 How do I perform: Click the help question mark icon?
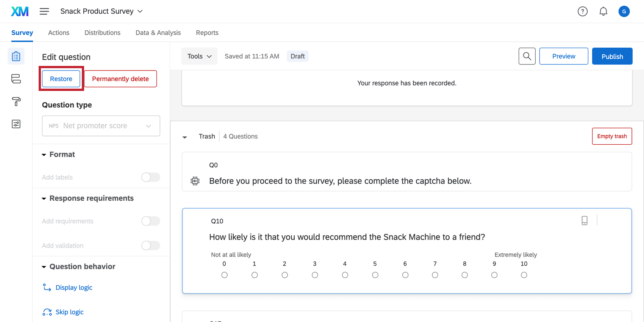tap(582, 11)
